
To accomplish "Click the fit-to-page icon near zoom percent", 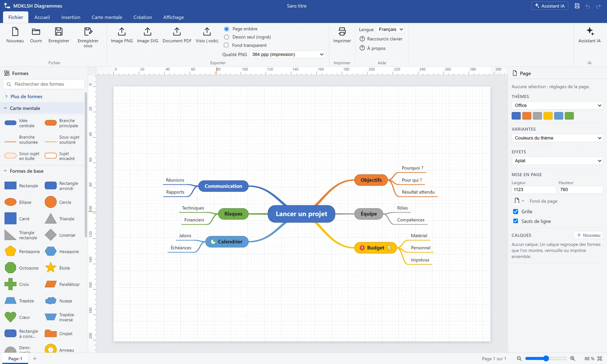I will coord(600,358).
